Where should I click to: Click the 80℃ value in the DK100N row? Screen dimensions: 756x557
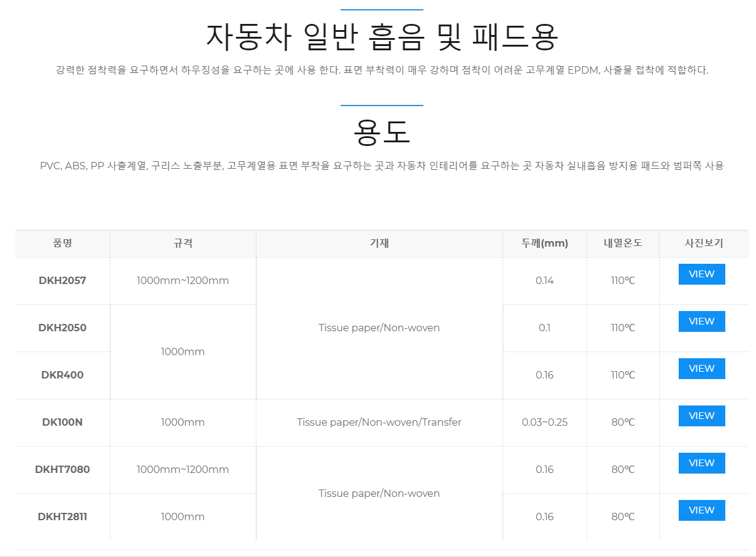pos(623,423)
